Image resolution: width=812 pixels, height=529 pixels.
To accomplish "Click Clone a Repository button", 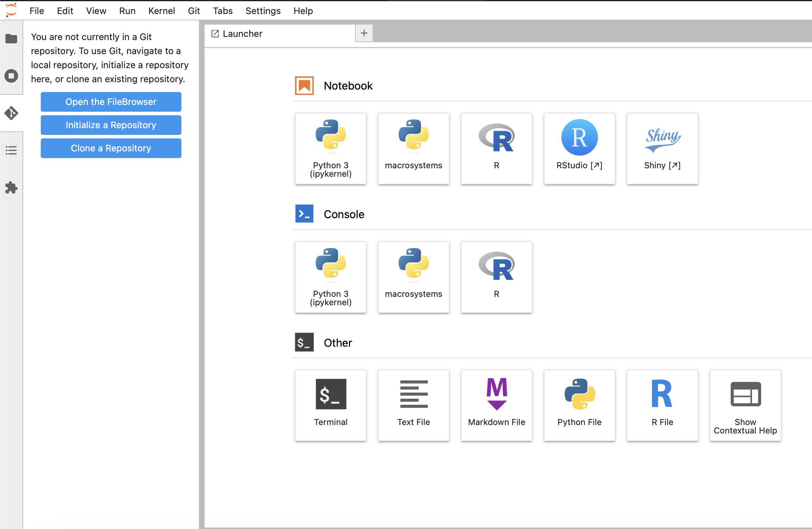I will (111, 148).
